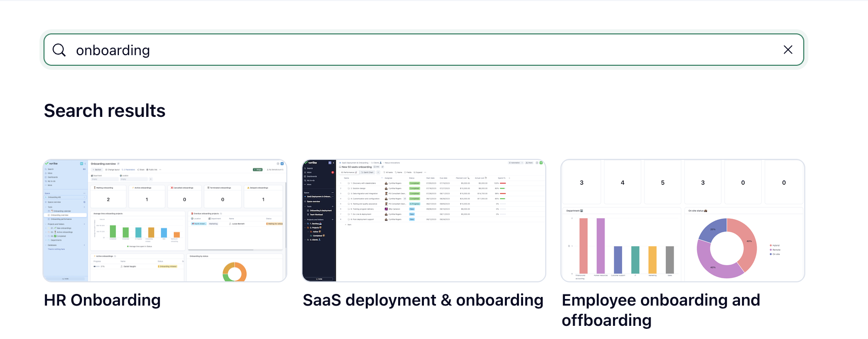Click the donut chart in Employee onboarding preview
This screenshot has width=868, height=339.
pyautogui.click(x=726, y=248)
